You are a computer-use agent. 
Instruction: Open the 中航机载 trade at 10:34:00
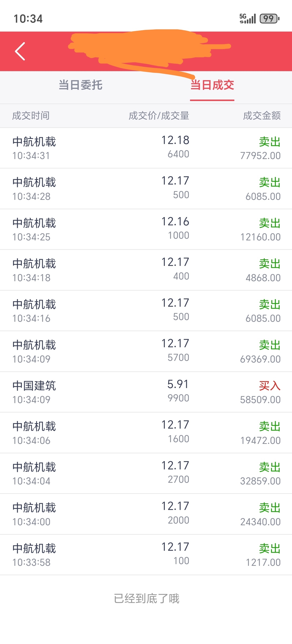(x=146, y=514)
